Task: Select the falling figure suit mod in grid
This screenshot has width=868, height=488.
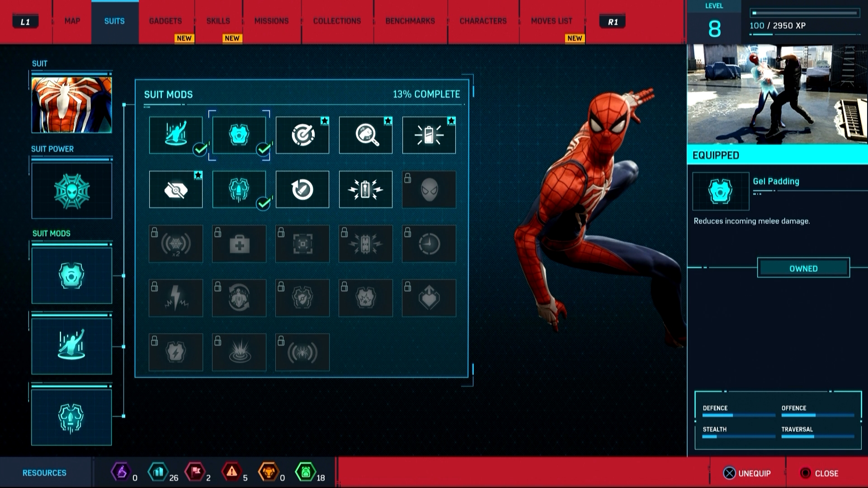Action: [176, 135]
